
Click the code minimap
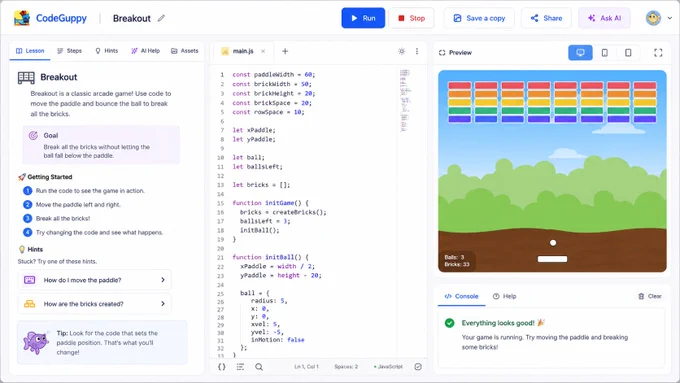point(405,100)
